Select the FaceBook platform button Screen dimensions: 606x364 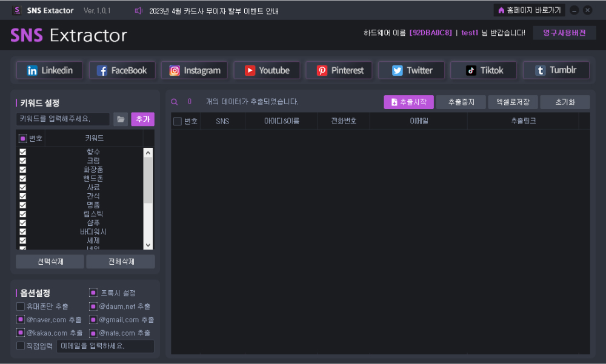[122, 70]
